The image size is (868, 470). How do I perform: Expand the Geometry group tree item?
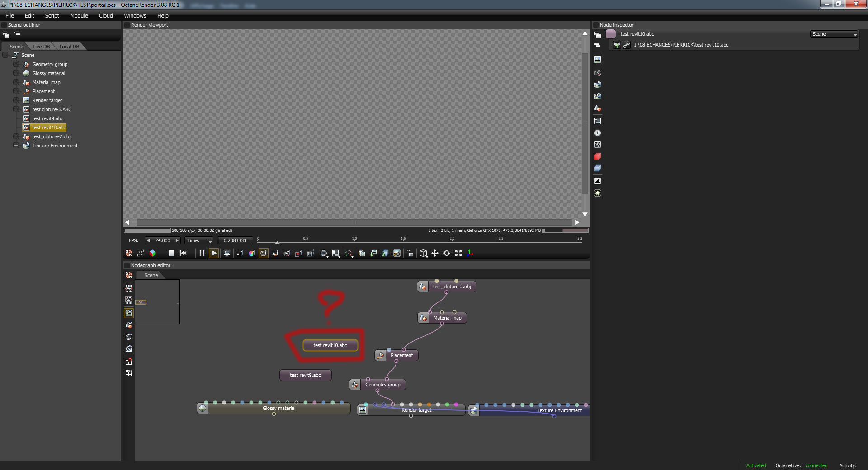[16, 64]
